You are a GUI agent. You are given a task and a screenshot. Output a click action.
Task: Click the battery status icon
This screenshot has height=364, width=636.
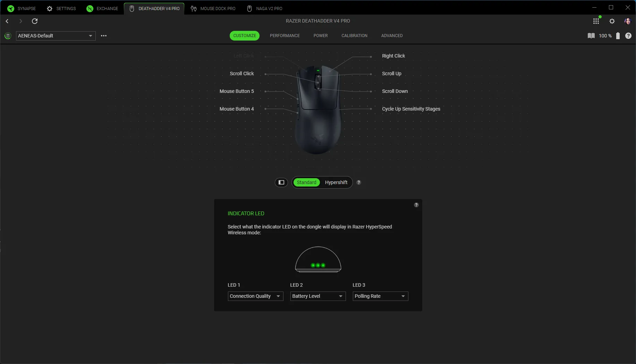pyautogui.click(x=618, y=36)
